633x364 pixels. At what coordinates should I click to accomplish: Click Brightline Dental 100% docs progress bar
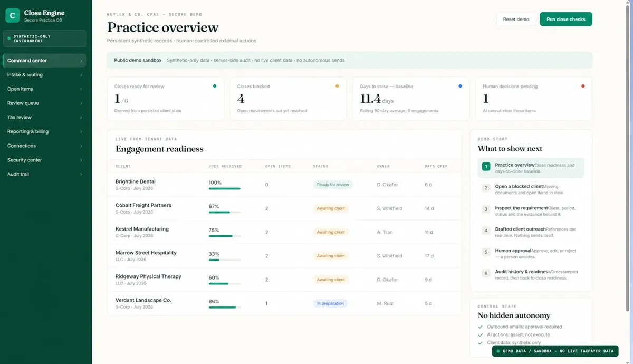pyautogui.click(x=225, y=188)
